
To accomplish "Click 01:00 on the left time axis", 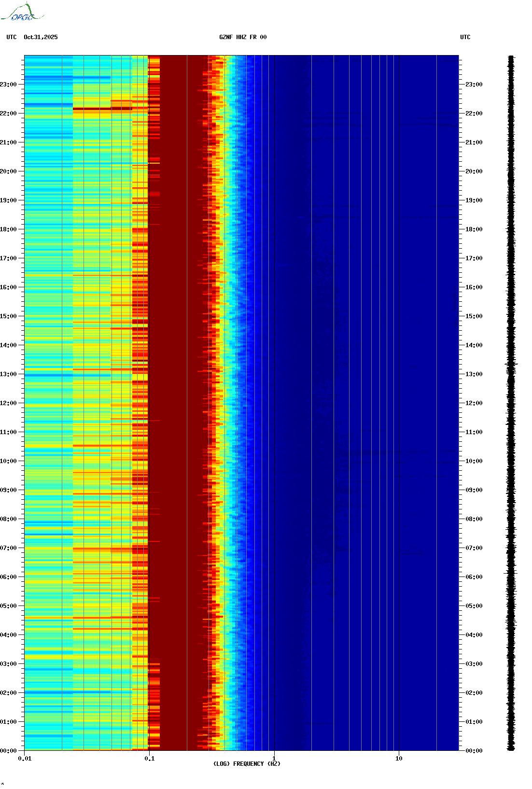I will (x=8, y=722).
